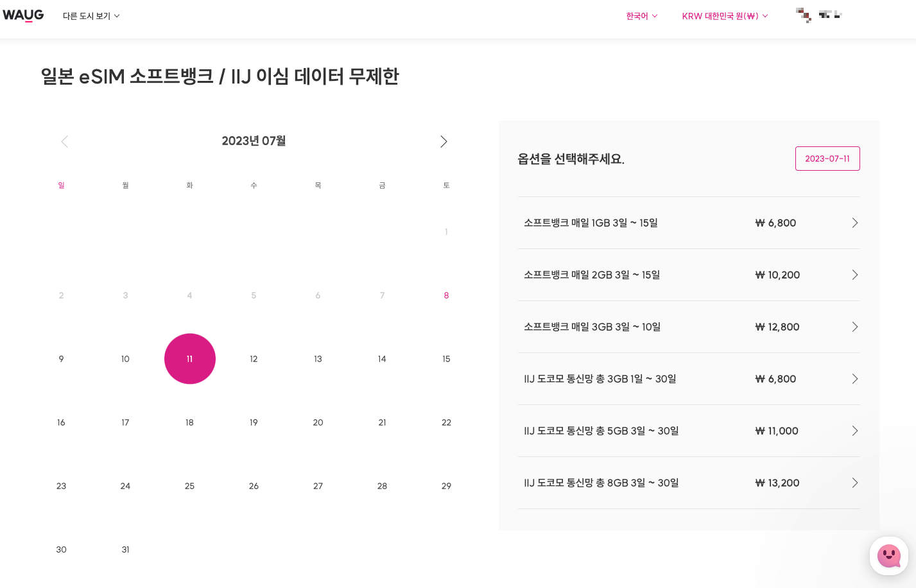
Task: Open the IIJ 도코모 총 8GB option chevron
Action: point(854,483)
